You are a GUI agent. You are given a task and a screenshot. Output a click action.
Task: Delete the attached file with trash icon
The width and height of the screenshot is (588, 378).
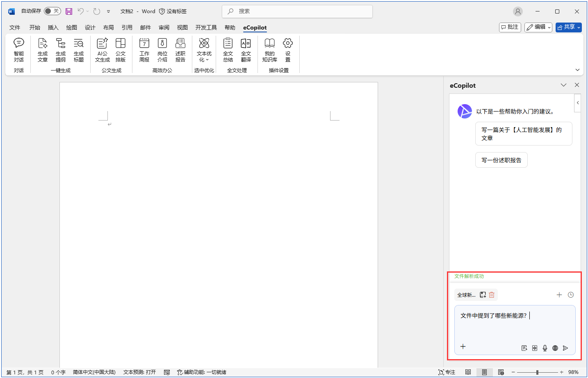pyautogui.click(x=492, y=295)
